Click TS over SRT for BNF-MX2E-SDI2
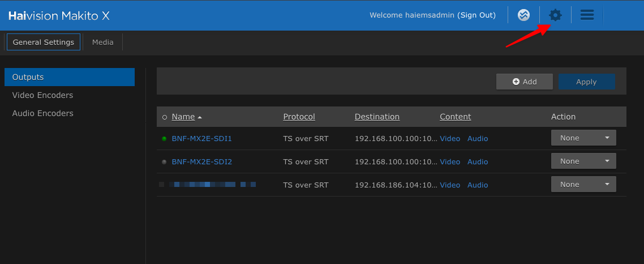 306,161
